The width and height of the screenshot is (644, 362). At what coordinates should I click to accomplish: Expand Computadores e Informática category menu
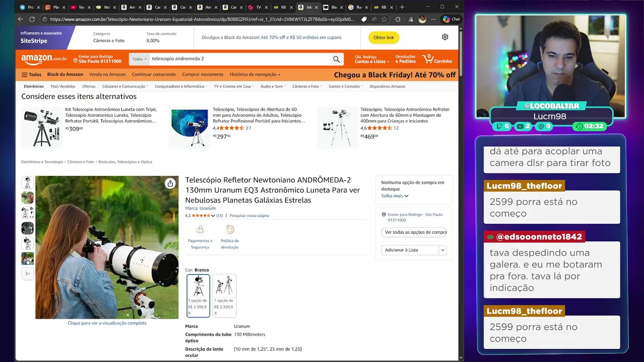click(181, 86)
